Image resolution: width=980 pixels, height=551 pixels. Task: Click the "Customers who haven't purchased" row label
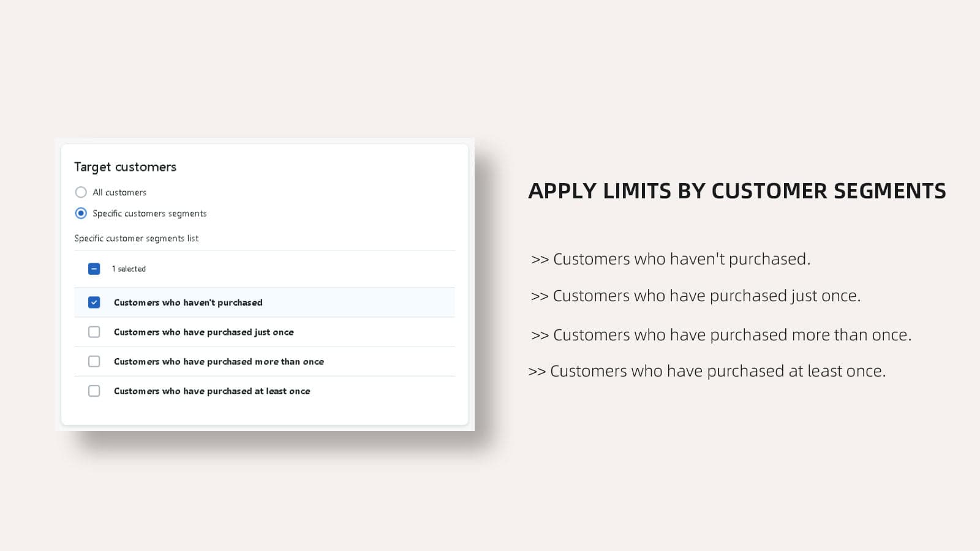click(x=188, y=302)
